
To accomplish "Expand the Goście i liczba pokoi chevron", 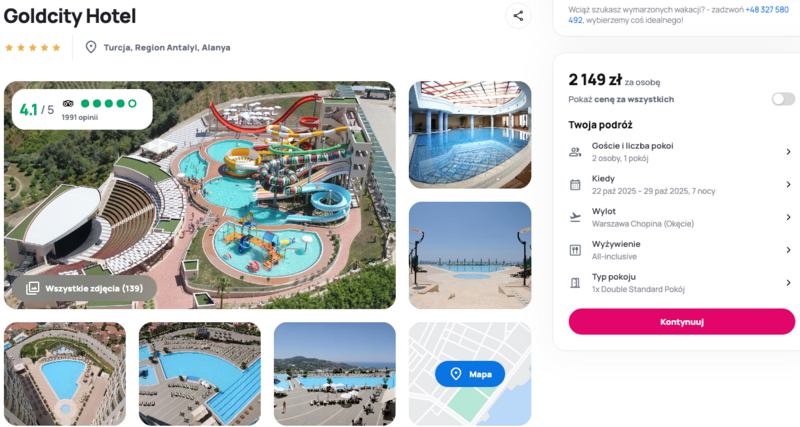I will coord(788,152).
